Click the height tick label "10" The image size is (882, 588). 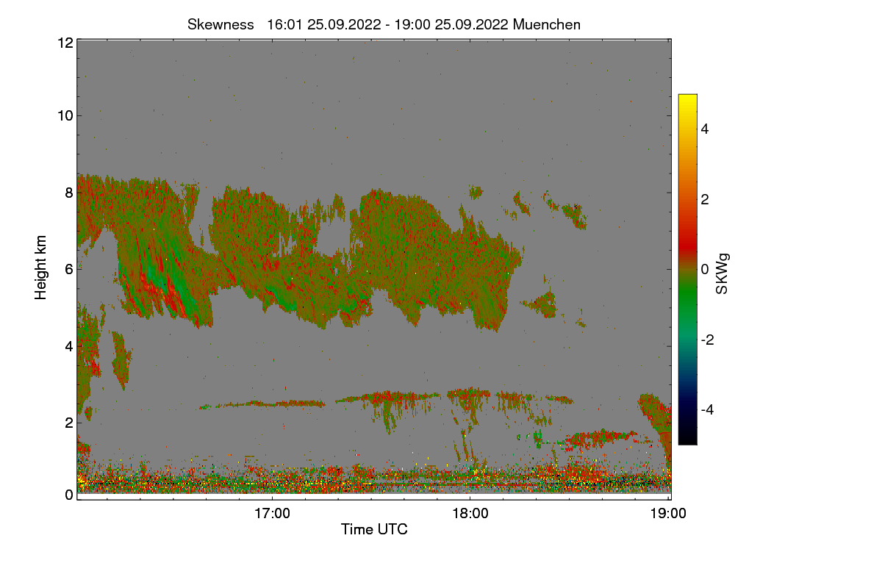point(64,115)
